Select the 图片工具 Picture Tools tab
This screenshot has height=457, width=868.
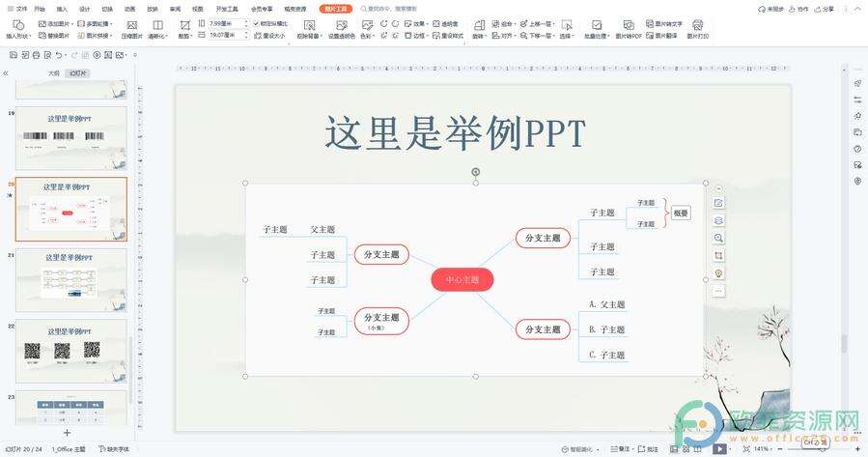335,9
